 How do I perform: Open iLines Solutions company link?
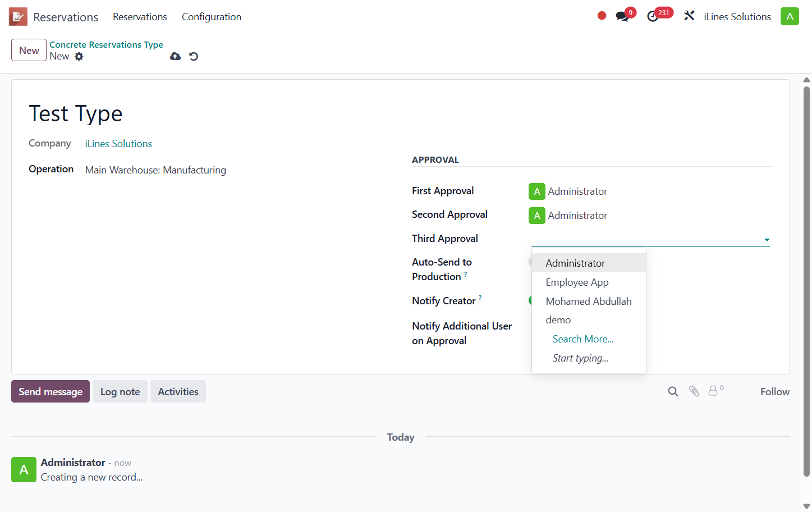click(x=118, y=144)
